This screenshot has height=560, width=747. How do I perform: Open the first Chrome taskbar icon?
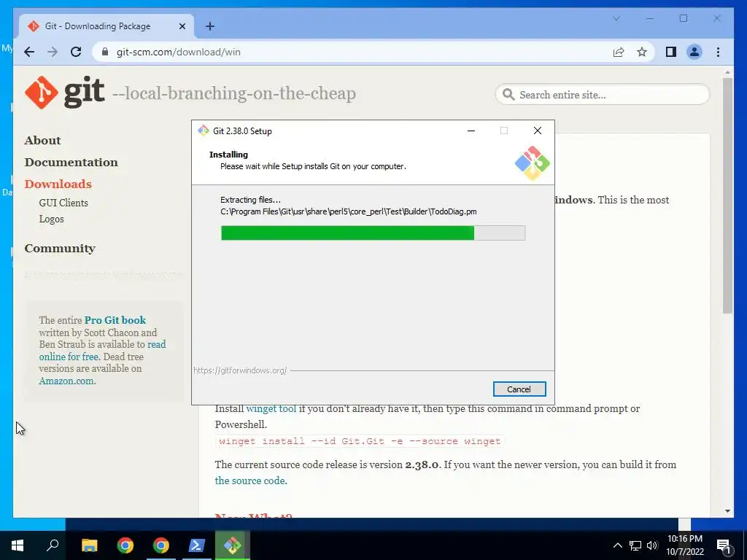pos(125,545)
